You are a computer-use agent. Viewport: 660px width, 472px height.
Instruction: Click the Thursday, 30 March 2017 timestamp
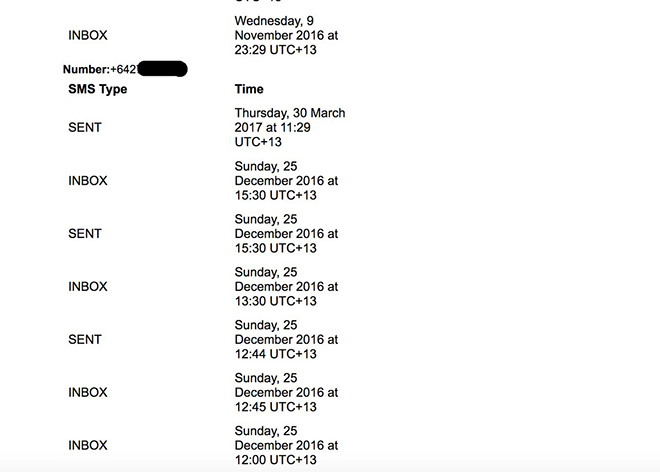click(290, 128)
